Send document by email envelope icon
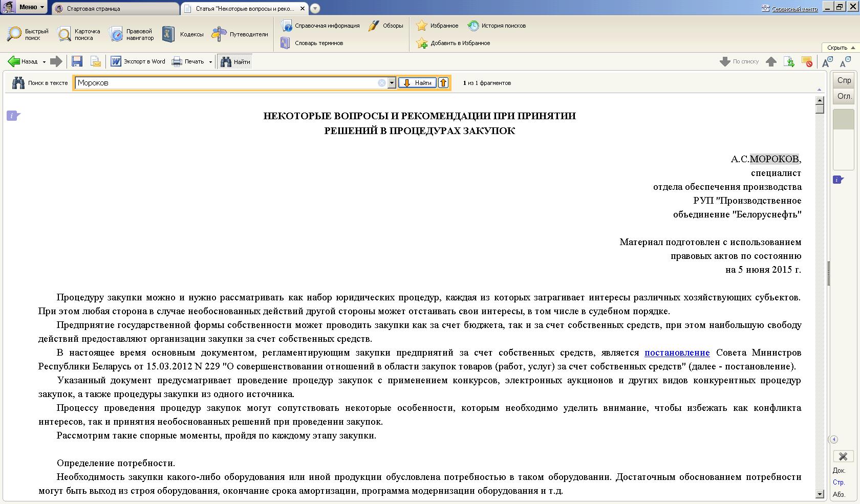 click(96, 62)
